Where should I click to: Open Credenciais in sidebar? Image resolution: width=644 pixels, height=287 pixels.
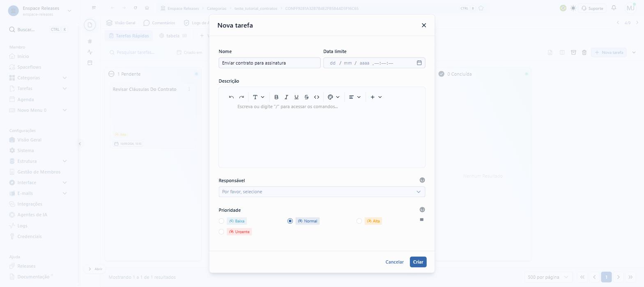[x=38, y=236]
